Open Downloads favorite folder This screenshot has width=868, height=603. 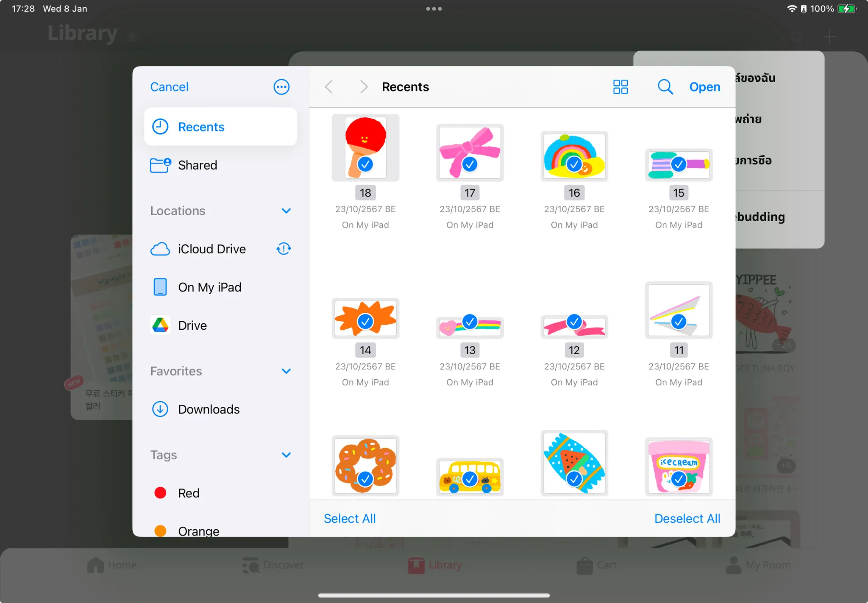209,409
